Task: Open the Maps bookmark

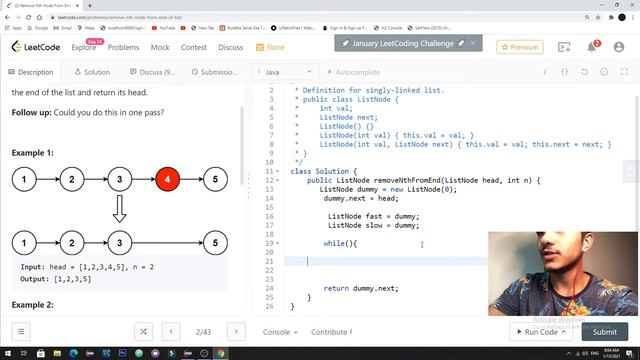Action: point(86,28)
